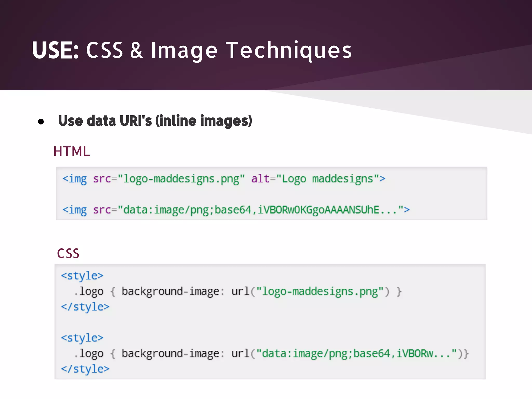This screenshot has width=532, height=399.
Task: Select the bullet 'Use data URI's (inline images)'
Action: pos(155,121)
